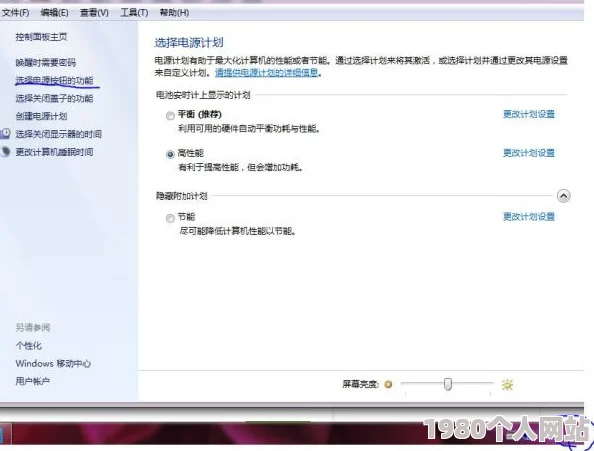Click the 高性能 plan description text

(x=241, y=167)
